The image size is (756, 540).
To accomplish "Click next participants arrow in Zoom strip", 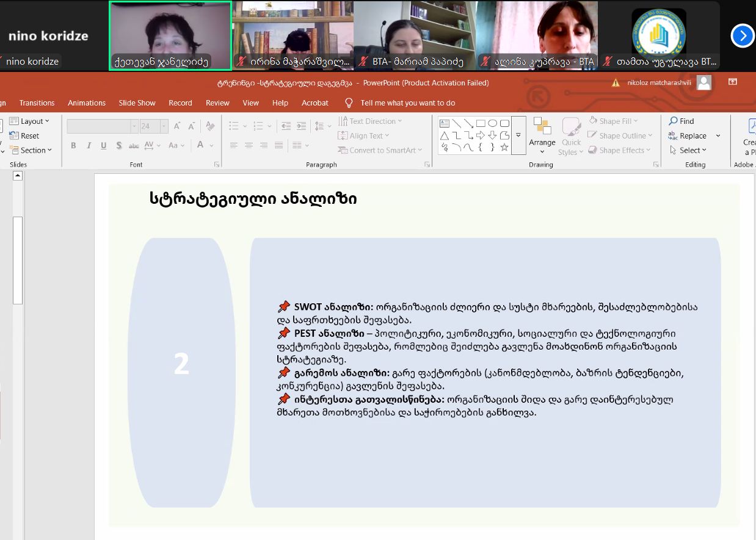I will tap(743, 36).
